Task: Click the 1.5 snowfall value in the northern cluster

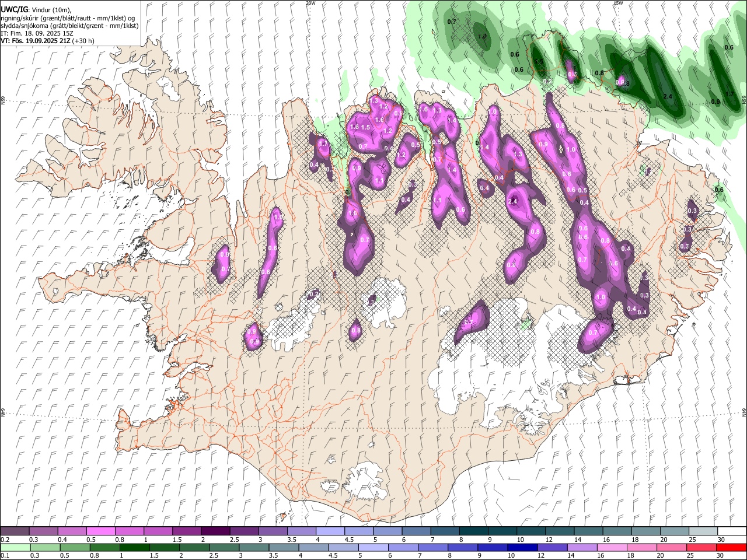Action: pyautogui.click(x=366, y=127)
